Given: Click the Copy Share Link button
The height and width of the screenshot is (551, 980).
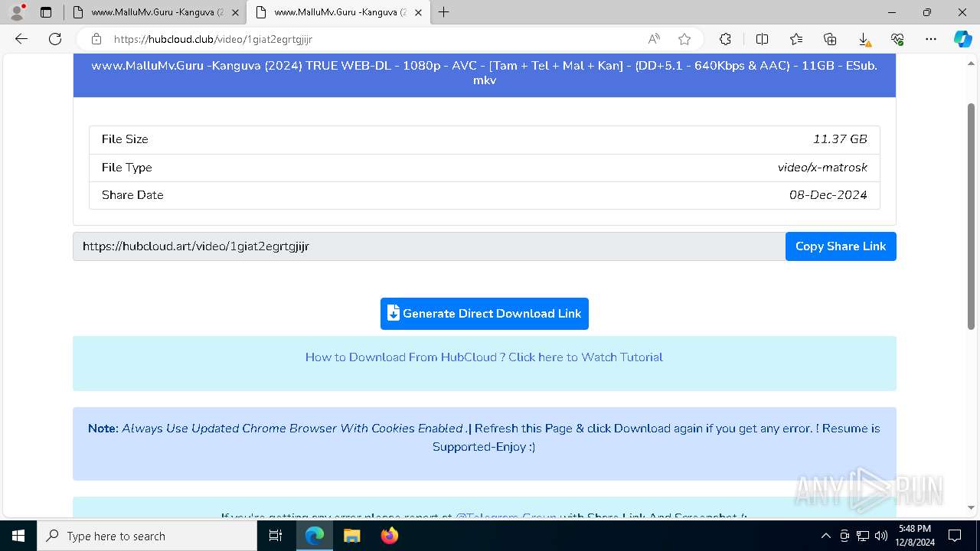Looking at the screenshot, I should pos(841,246).
